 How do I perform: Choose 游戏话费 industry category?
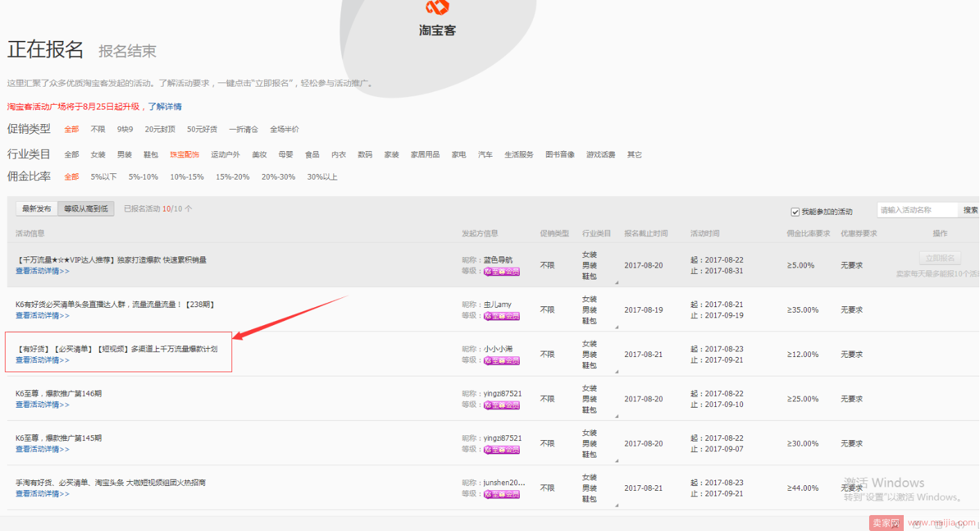[601, 155]
